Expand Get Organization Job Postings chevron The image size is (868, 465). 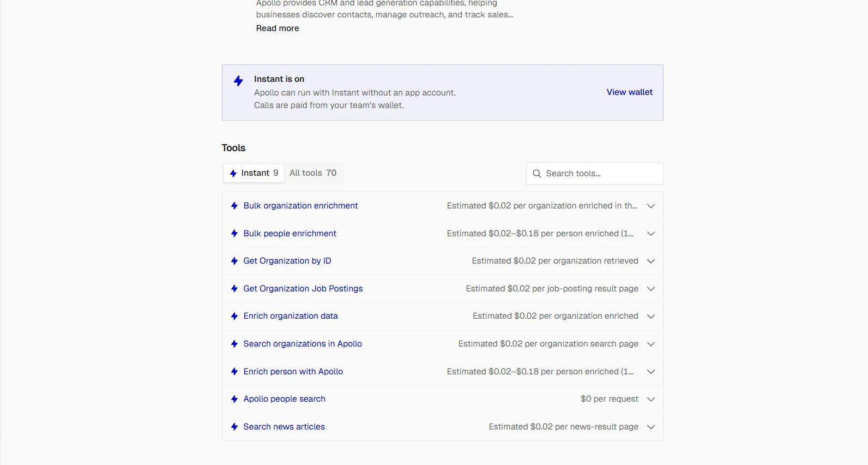pos(651,289)
